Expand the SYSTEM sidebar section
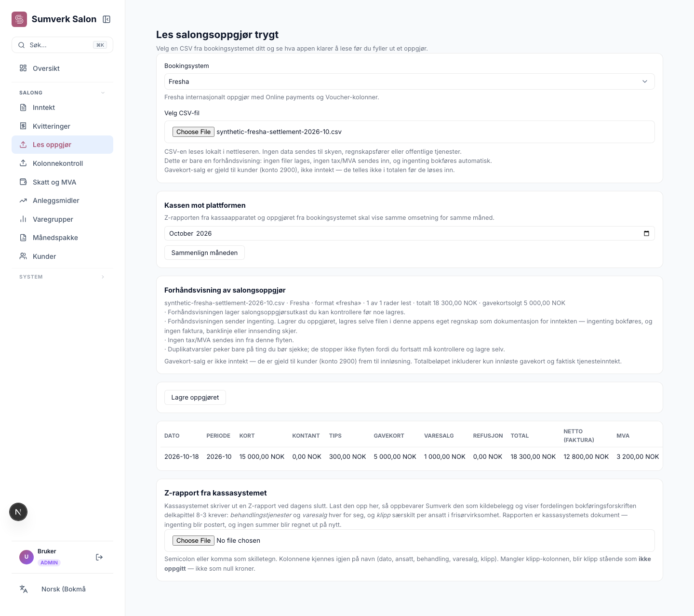This screenshot has height=616, width=694. pyautogui.click(x=62, y=277)
